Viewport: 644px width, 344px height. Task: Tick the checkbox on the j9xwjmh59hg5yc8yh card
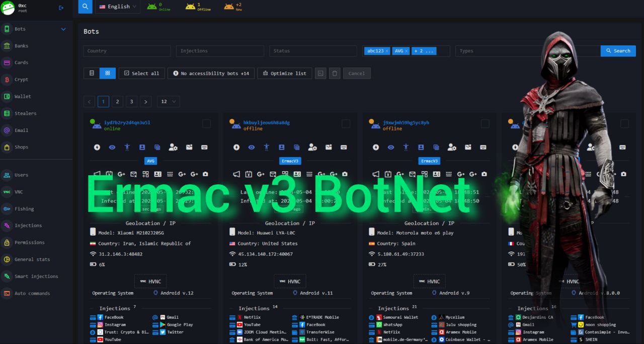click(485, 123)
